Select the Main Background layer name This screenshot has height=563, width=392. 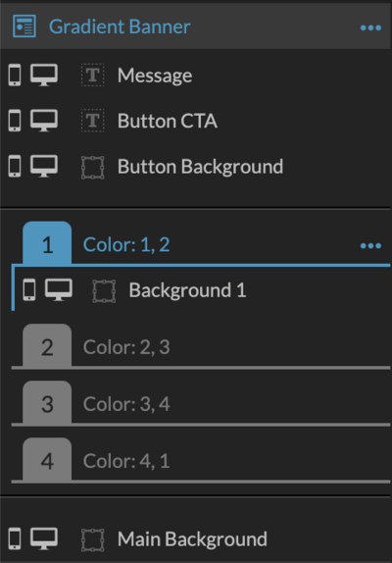pyautogui.click(x=192, y=538)
